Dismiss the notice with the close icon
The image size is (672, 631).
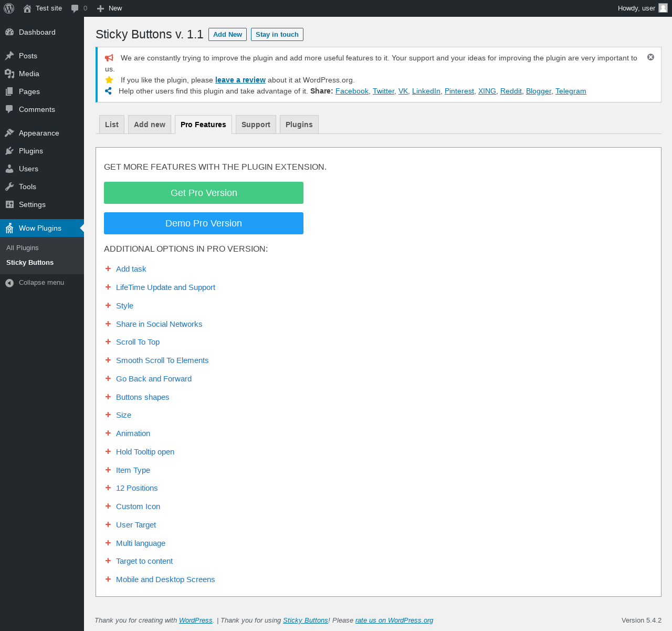(x=650, y=57)
